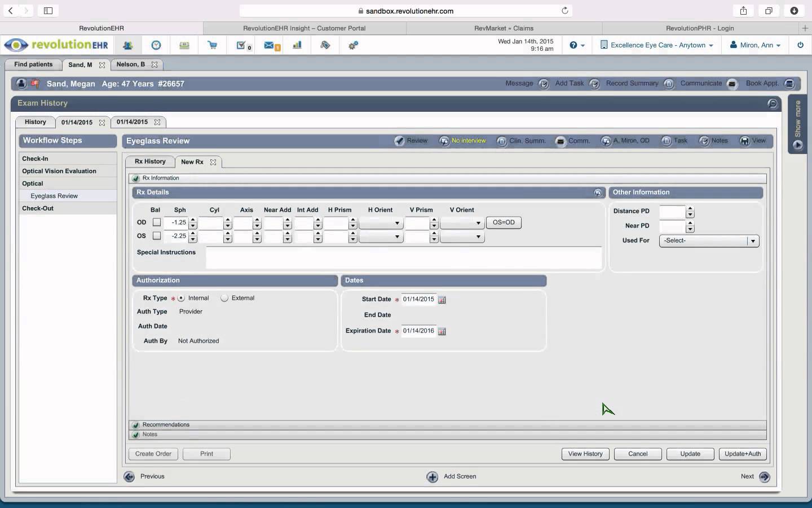Image resolution: width=812 pixels, height=508 pixels.
Task: Switch to the Rx History tab
Action: (149, 162)
